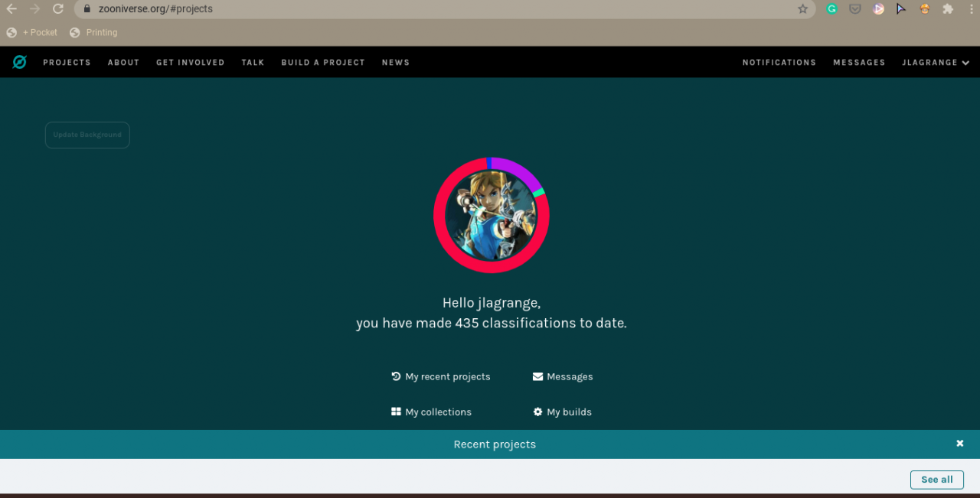980x498 pixels.
Task: Open the pink play-button extension icon
Action: point(878,9)
